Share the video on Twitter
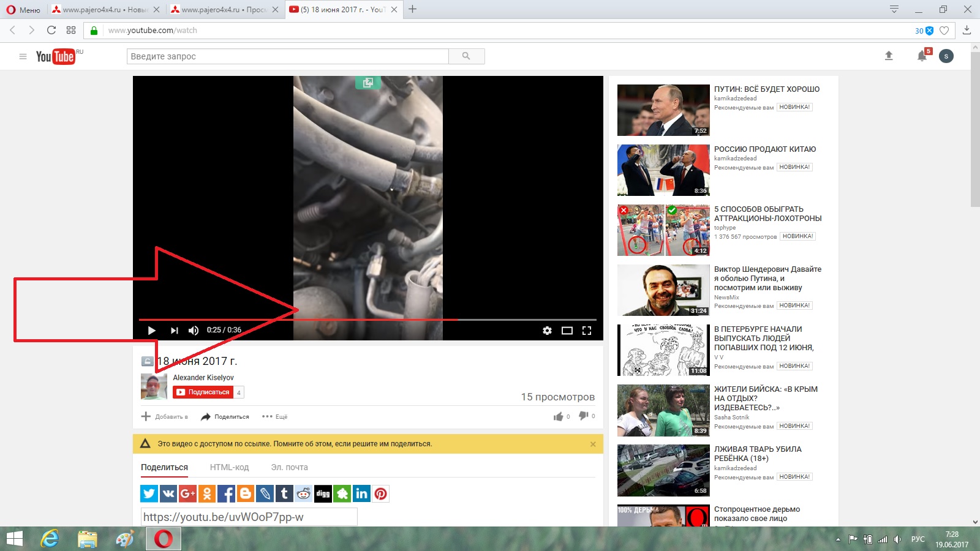Image resolution: width=980 pixels, height=551 pixels. (149, 493)
